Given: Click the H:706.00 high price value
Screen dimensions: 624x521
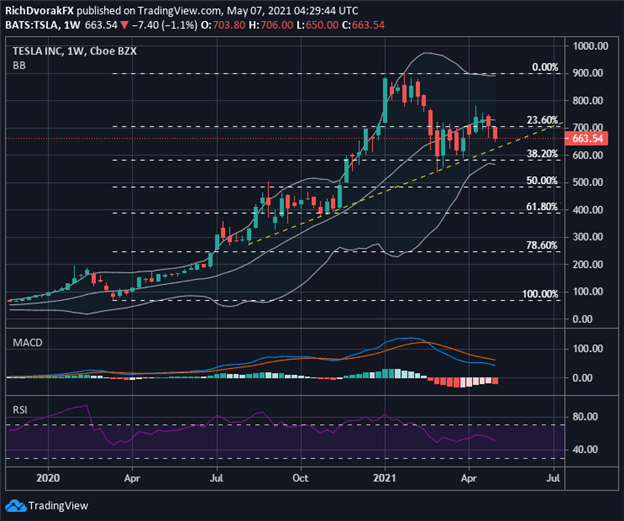Looking at the screenshot, I should coord(272,25).
